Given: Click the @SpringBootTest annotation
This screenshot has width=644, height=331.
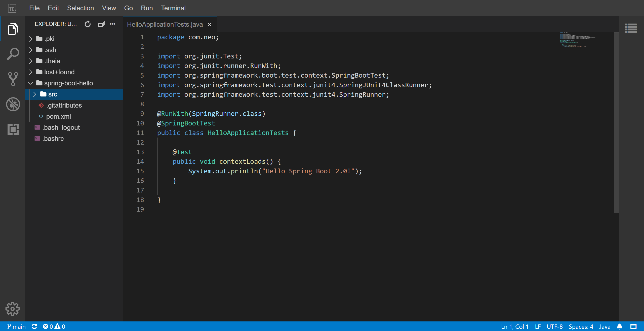Looking at the screenshot, I should pos(186,123).
